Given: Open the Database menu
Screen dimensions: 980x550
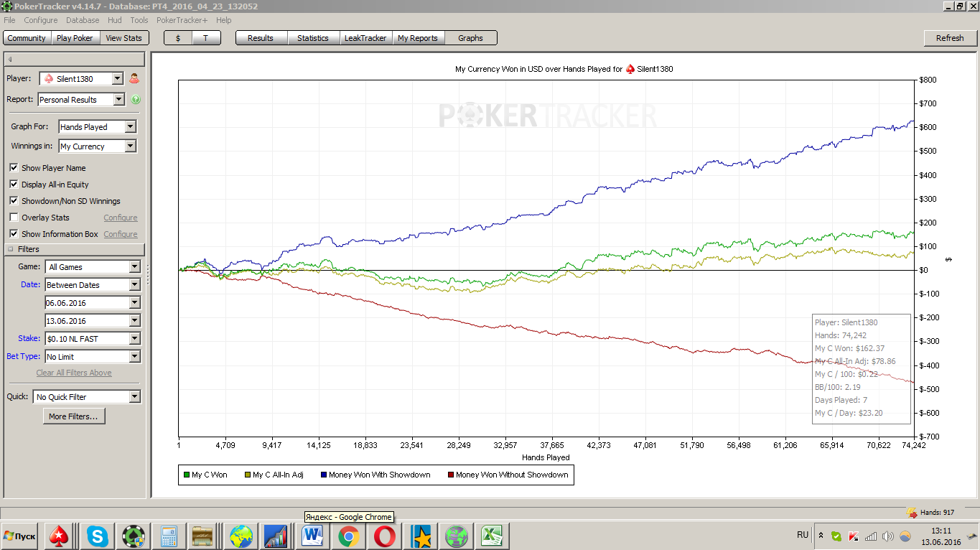Looking at the screenshot, I should click(83, 20).
